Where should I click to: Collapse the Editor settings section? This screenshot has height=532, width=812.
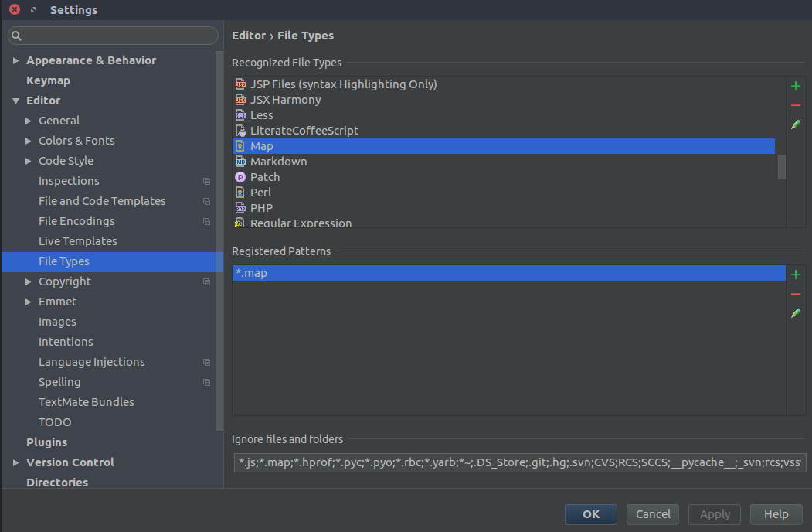point(15,101)
